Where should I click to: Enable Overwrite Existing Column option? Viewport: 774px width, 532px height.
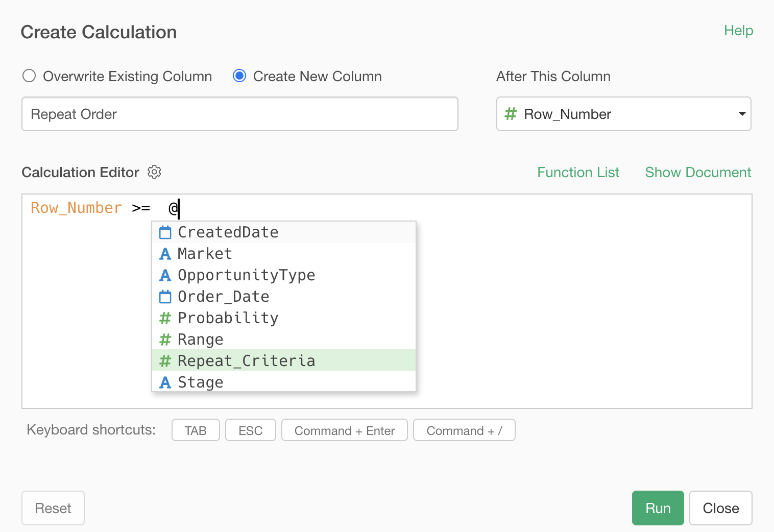pyautogui.click(x=30, y=76)
